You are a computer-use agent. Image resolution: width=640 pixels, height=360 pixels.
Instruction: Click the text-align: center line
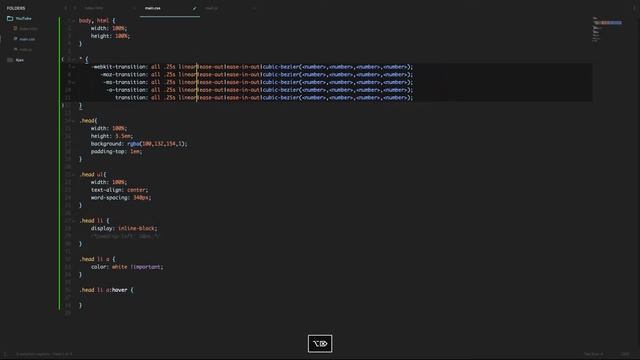[119, 190]
